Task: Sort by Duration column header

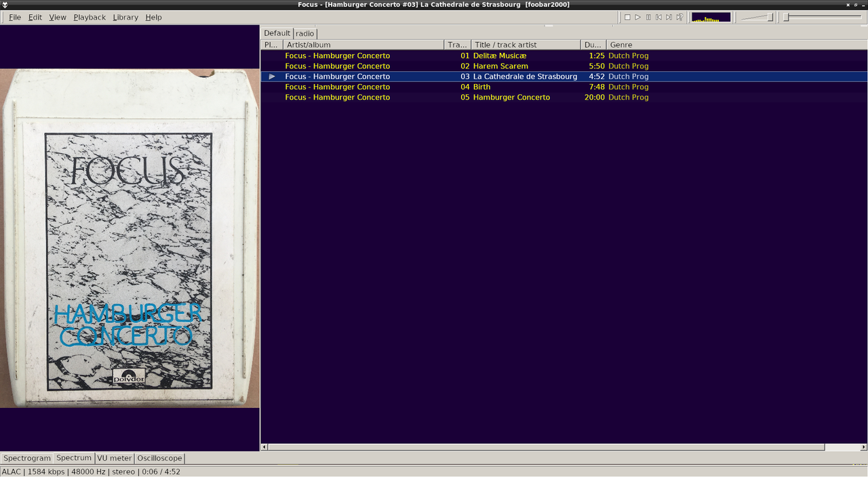Action: point(593,45)
